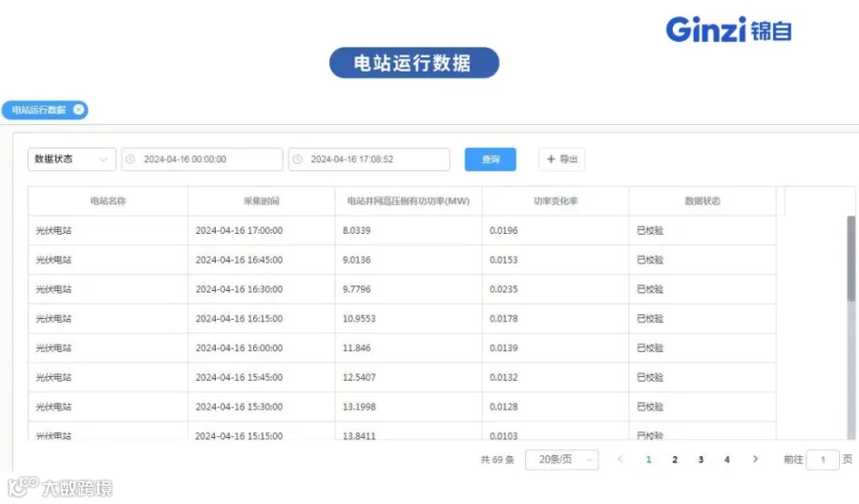Click the change rate 0.0196
859x504 pixels.
[503, 231]
